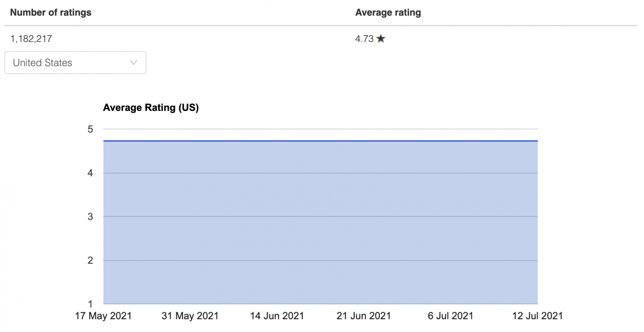Click the star icon beside 4.73
The height and width of the screenshot is (332, 644).
click(x=380, y=39)
